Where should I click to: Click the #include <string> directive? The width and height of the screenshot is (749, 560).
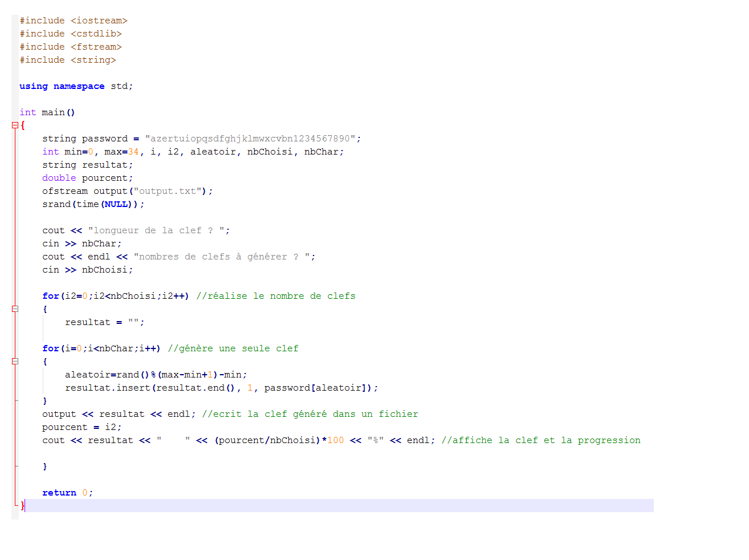coord(68,60)
